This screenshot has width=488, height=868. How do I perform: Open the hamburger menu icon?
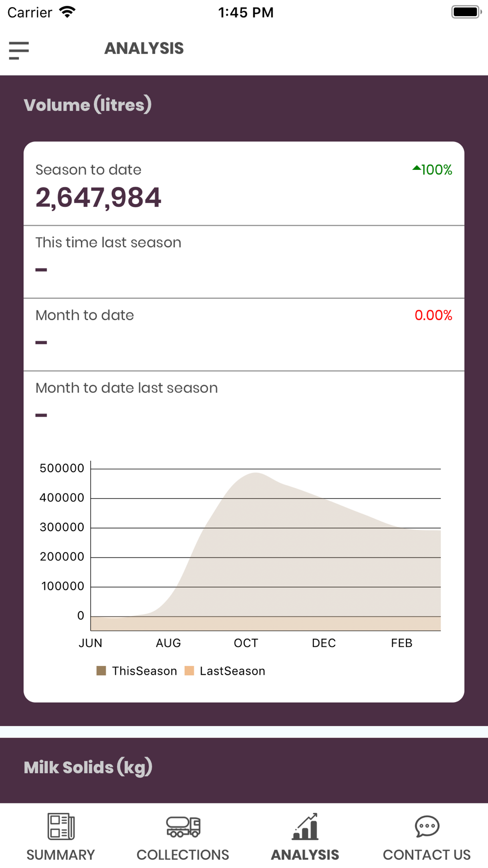[19, 50]
